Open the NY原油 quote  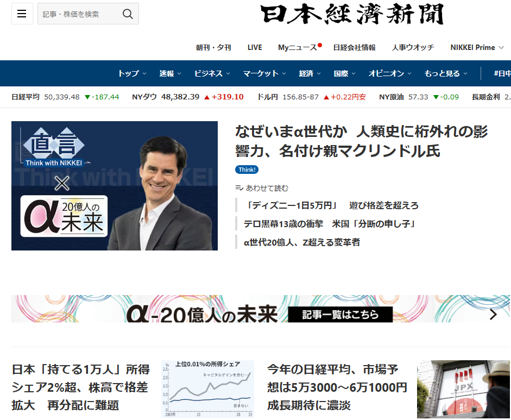[x=419, y=97]
